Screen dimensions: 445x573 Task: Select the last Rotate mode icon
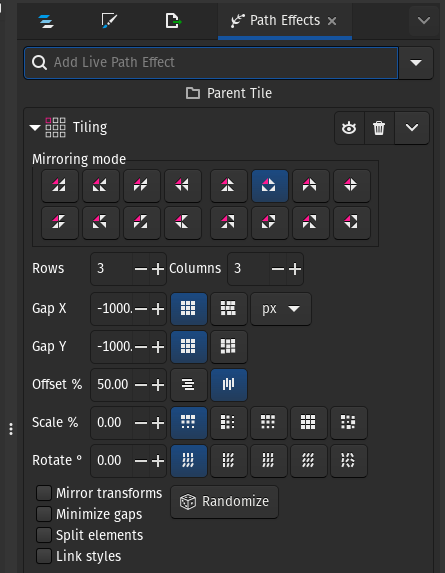[x=349, y=461]
